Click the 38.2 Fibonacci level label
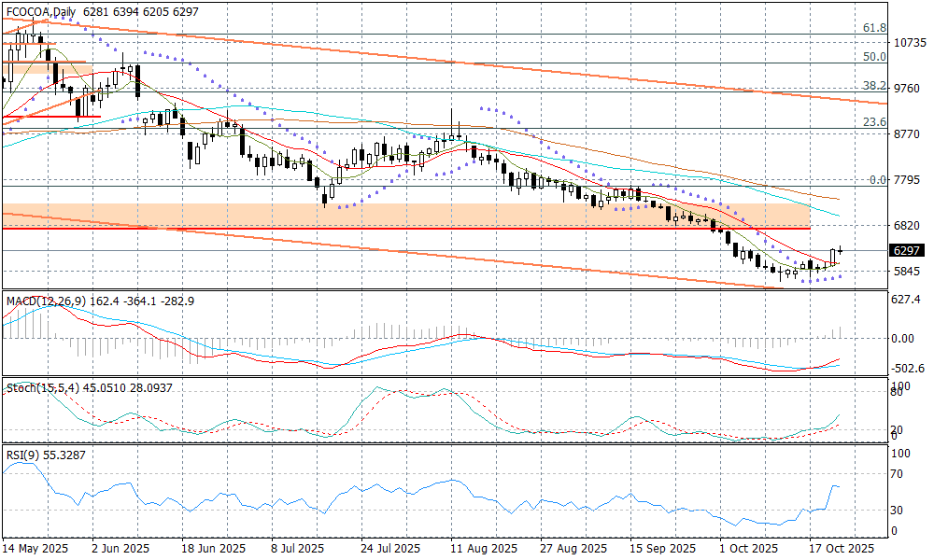Image resolution: width=934 pixels, height=560 pixels. [873, 86]
